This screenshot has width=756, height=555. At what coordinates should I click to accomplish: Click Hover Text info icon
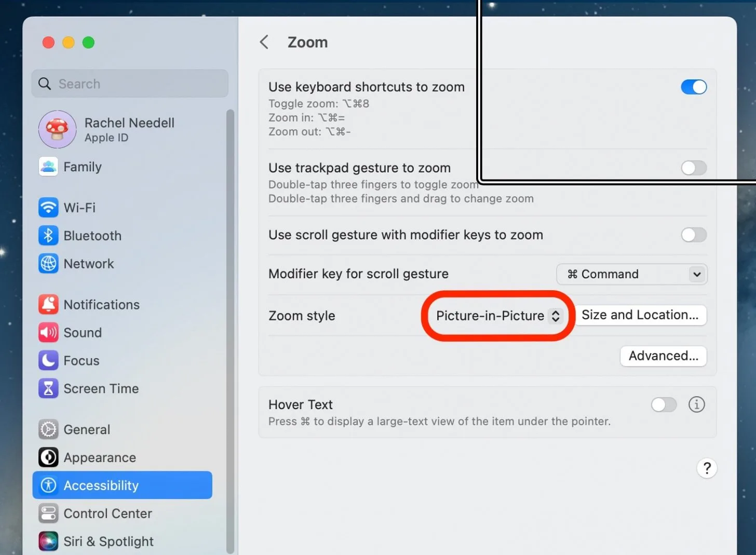[696, 404]
